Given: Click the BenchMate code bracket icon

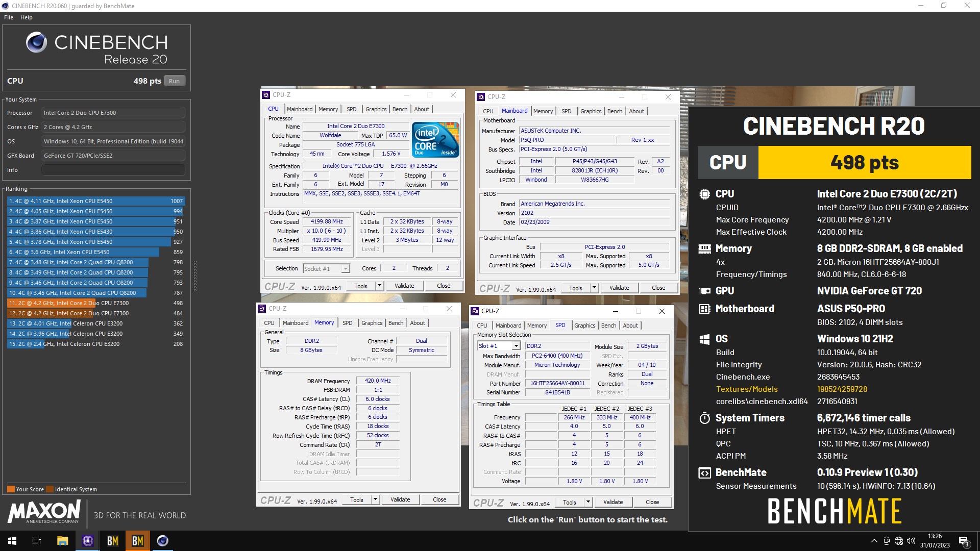Looking at the screenshot, I should click(704, 472).
